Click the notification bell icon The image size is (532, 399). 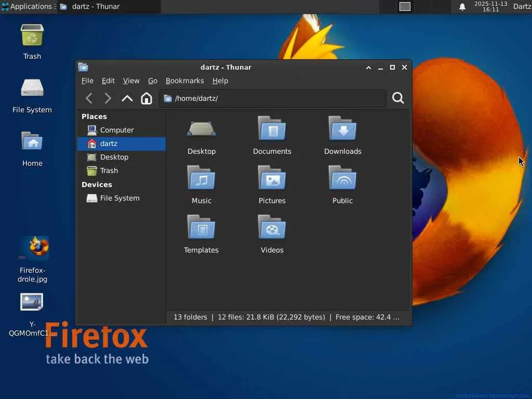click(462, 6)
